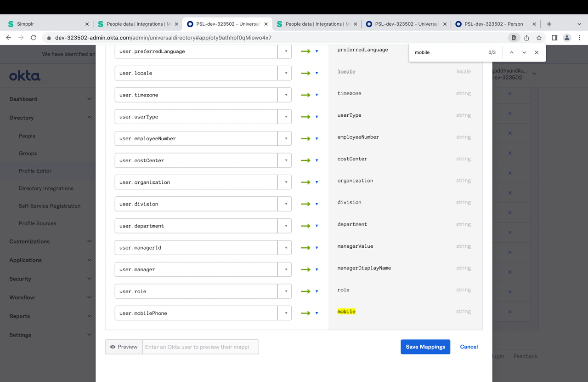This screenshot has width=588, height=382.
Task: Click the Save Mappings button
Action: click(425, 347)
